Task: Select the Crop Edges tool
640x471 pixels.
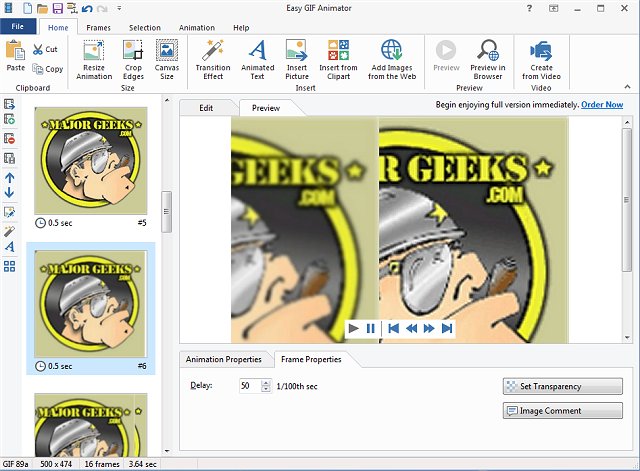Action: click(133, 60)
